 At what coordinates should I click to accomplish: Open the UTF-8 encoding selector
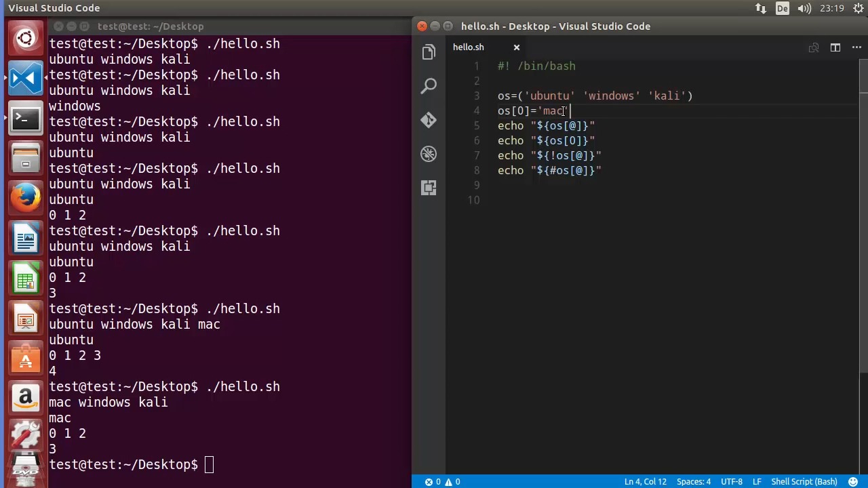coord(731,482)
